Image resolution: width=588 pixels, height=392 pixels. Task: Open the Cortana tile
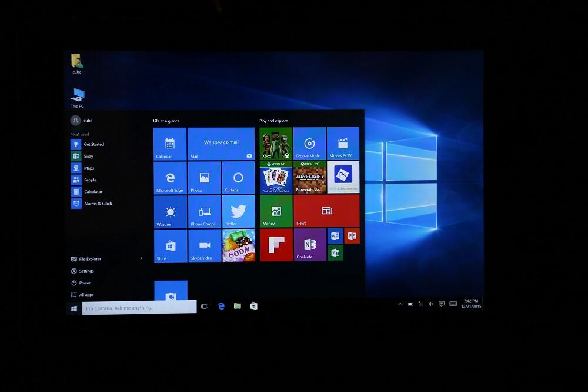[x=238, y=178]
